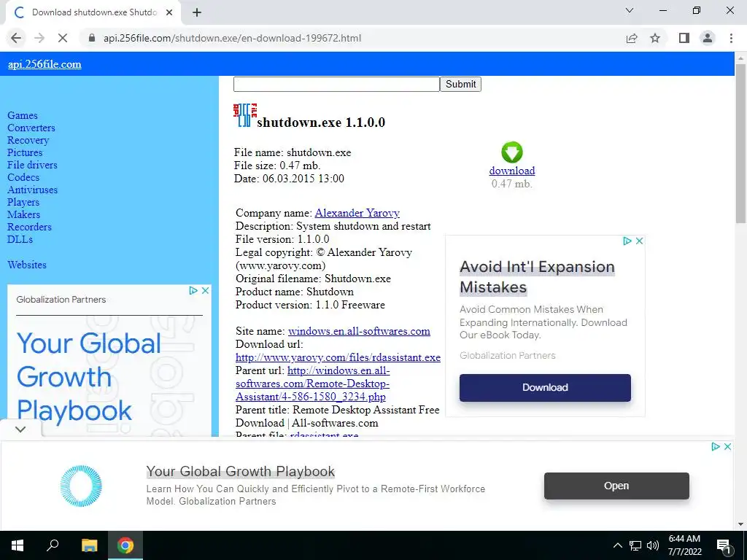Image resolution: width=747 pixels, height=560 pixels.
Task: Open the rdassistant.exe download url
Action: click(338, 357)
